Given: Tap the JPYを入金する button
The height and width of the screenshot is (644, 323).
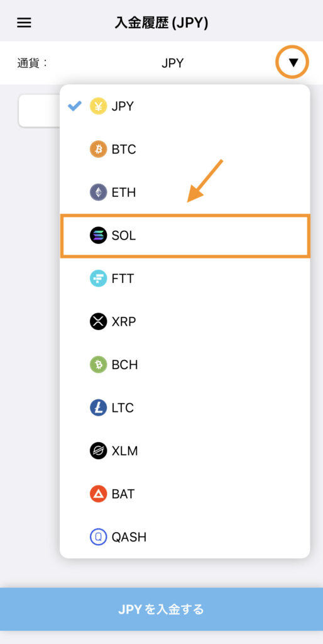Looking at the screenshot, I should coord(161,609).
